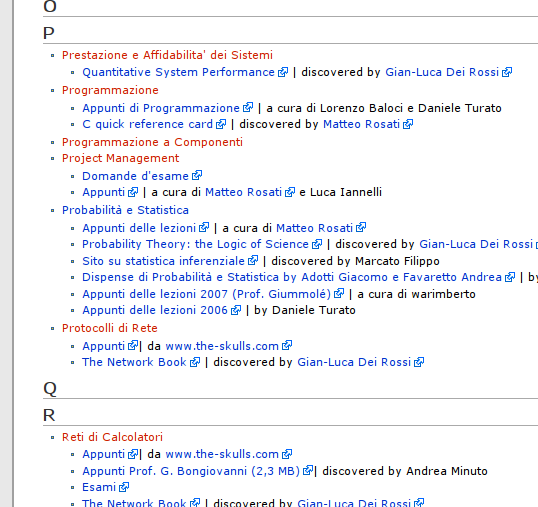Click the external-link icon after Matteo Rosati on the C quick reference row
This screenshot has width=538, height=507.
(x=408, y=124)
